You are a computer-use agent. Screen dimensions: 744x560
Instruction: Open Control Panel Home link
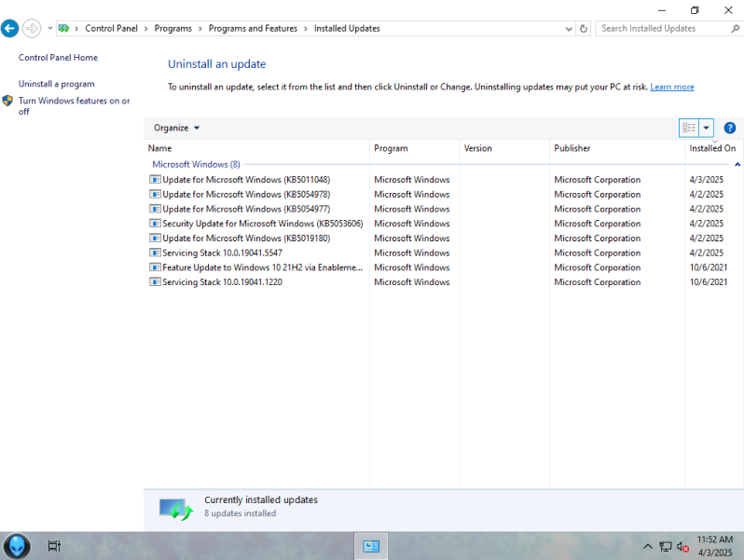pyautogui.click(x=58, y=58)
